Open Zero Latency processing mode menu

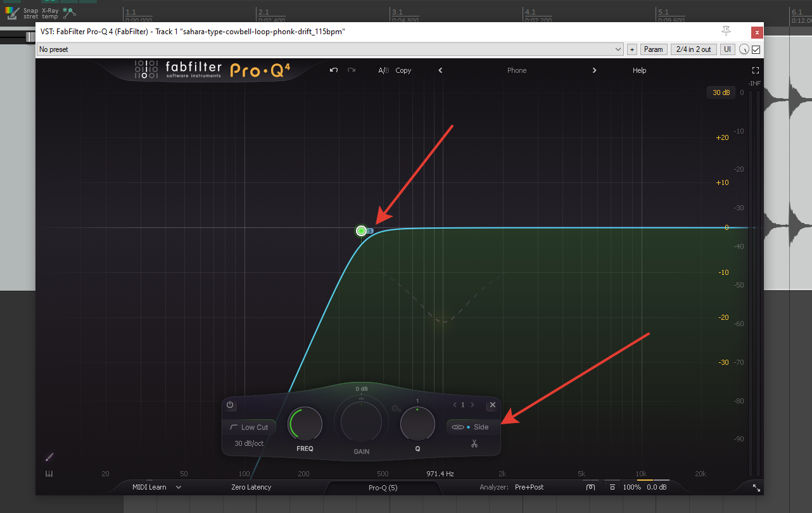point(251,487)
